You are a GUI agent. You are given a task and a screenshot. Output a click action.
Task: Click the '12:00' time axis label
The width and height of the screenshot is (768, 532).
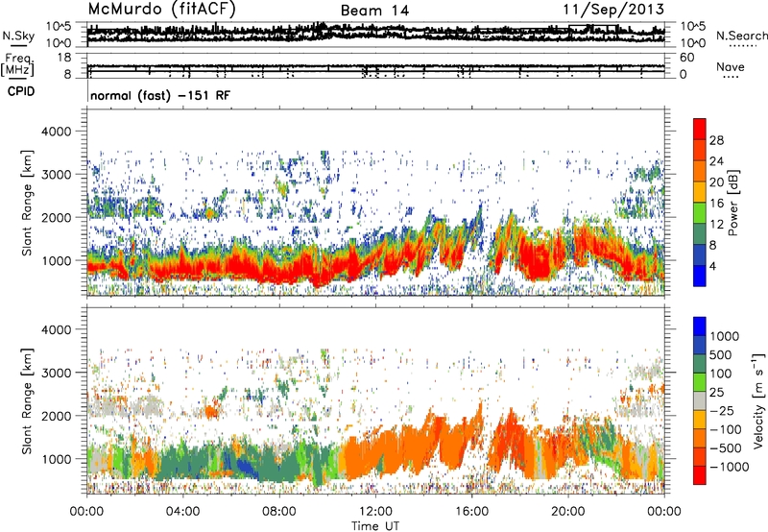(375, 512)
